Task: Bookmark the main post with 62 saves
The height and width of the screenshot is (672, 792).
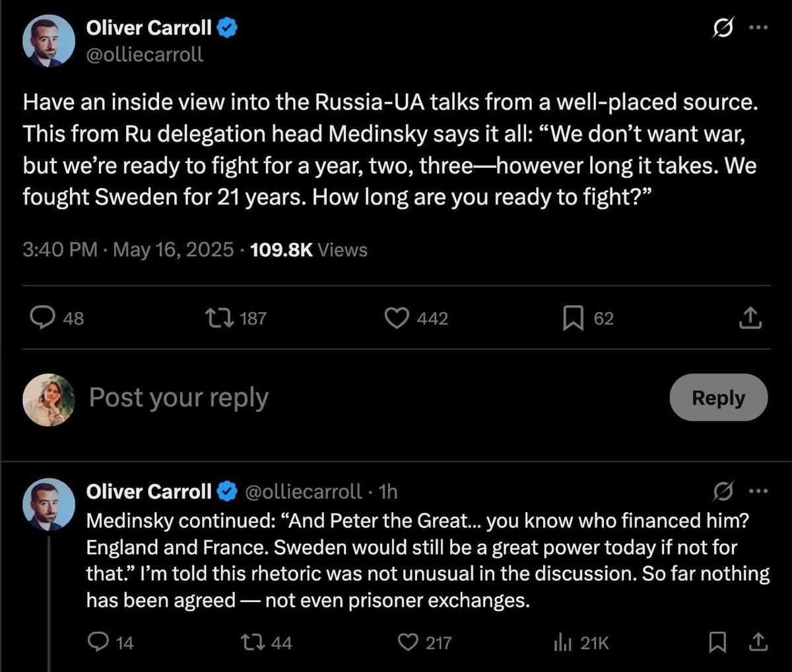Action: pyautogui.click(x=573, y=318)
